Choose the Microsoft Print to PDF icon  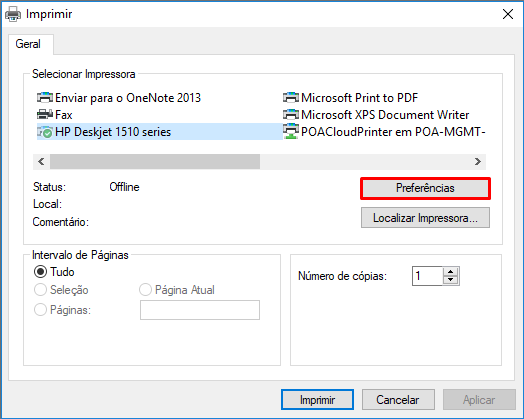pos(291,98)
